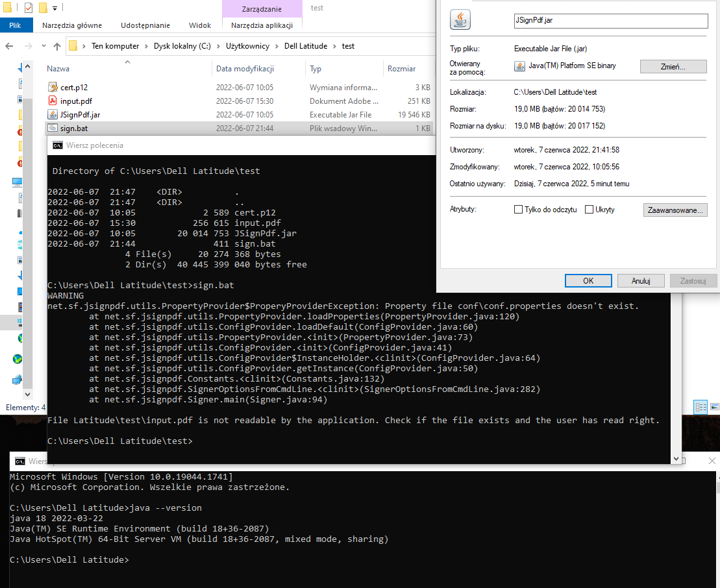Navigate up one folder with the up arrow
720x588 pixels.
click(56, 45)
